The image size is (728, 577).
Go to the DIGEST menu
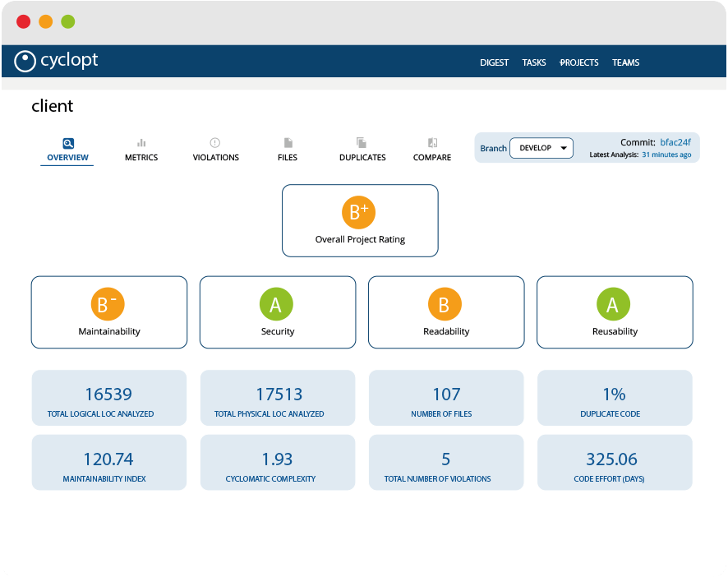[495, 62]
